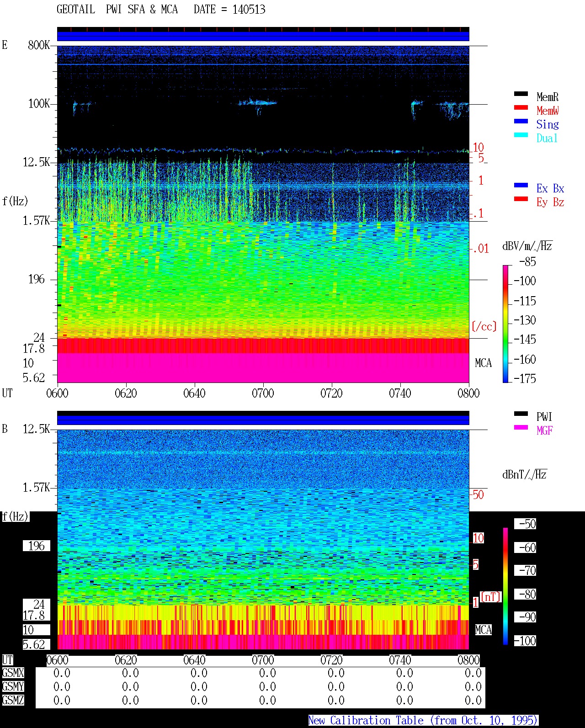Click the 100K frequency axis label
The image size is (585, 728).
click(39, 104)
